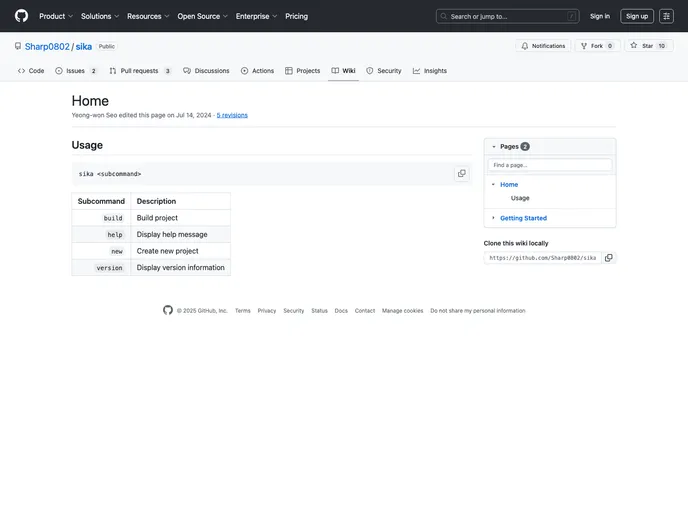
Task: Open the Discussions tab
Action: coord(206,71)
